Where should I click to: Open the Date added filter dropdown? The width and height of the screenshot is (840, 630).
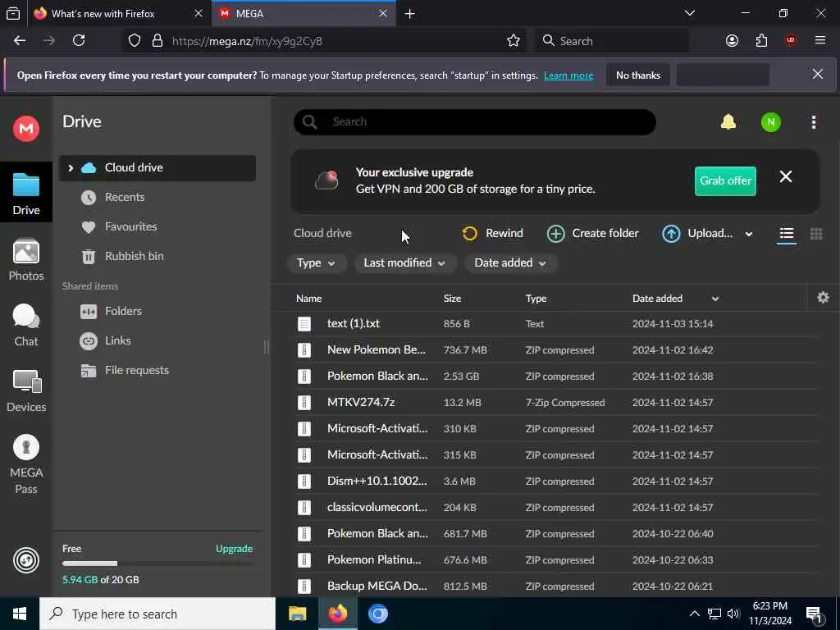(x=510, y=263)
